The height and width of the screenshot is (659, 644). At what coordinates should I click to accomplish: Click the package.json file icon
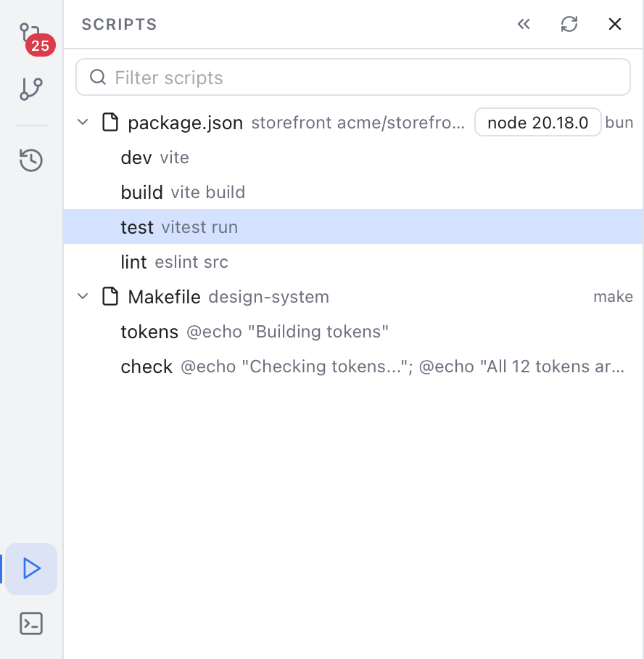coord(110,123)
